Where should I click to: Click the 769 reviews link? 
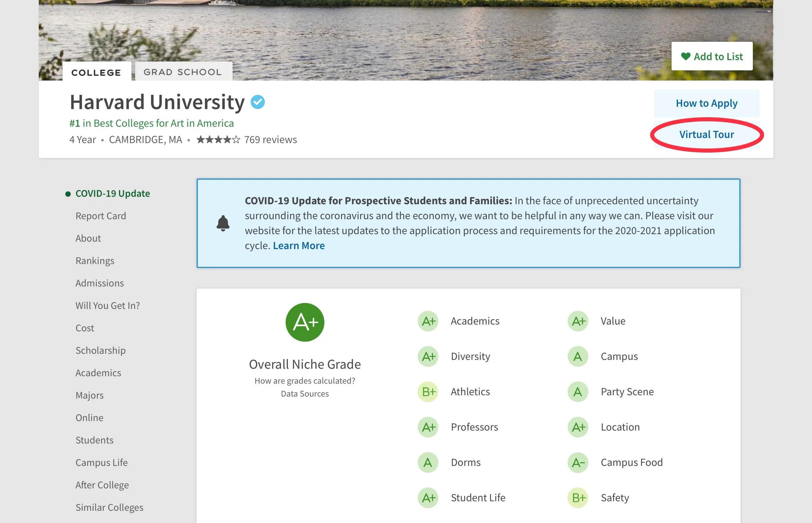271,139
